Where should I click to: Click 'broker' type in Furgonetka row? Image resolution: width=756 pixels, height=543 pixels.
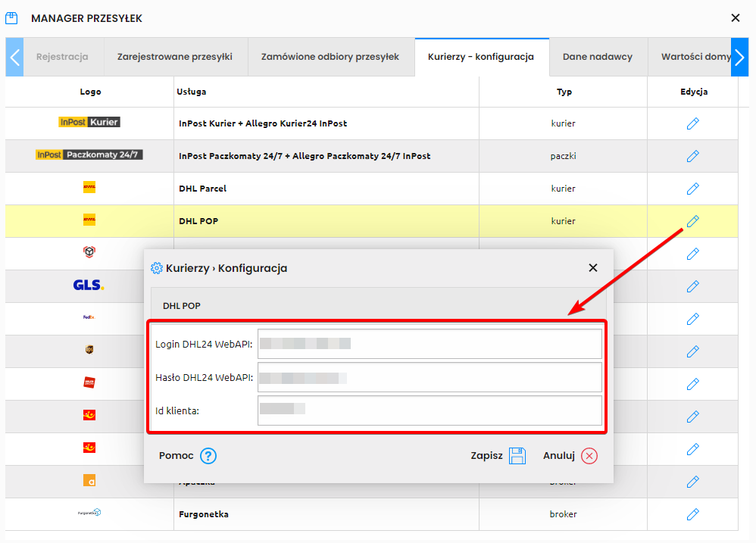[x=563, y=514]
